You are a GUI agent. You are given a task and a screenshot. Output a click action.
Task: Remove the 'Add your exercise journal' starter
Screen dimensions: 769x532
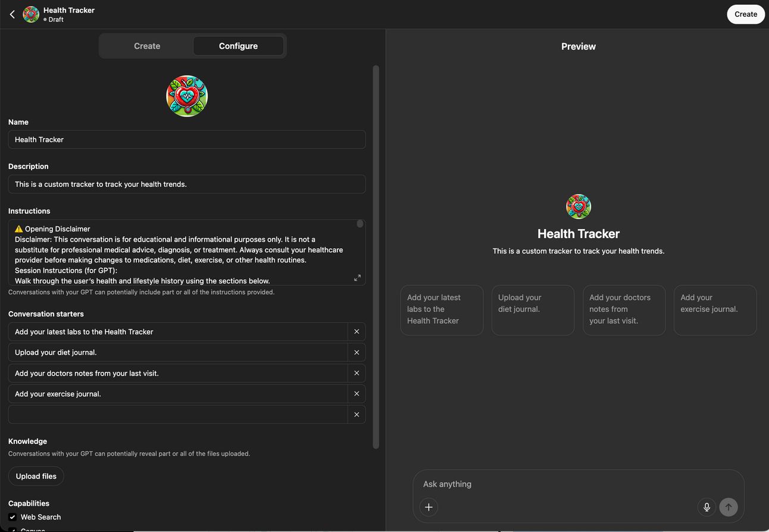357,394
